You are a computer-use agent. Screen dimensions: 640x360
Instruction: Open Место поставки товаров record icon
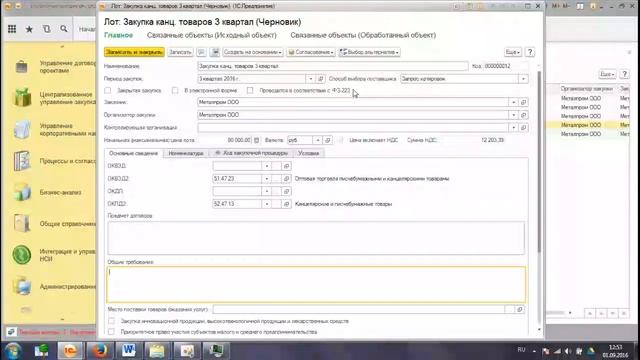520,309
